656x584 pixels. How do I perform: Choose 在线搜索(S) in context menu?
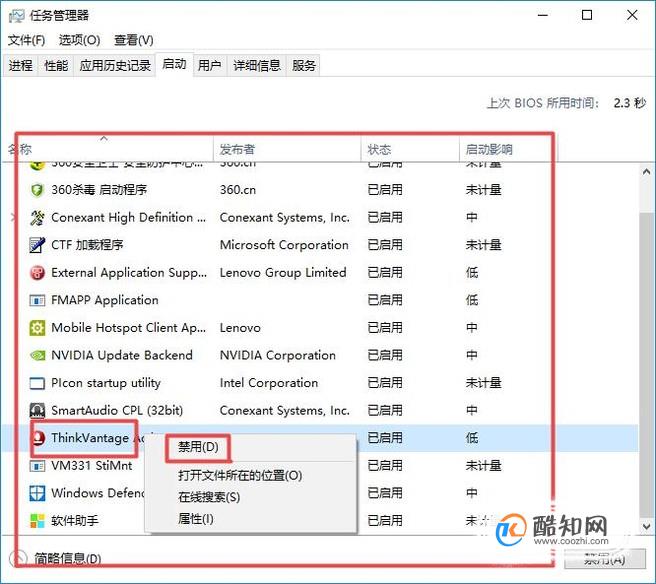tap(209, 497)
